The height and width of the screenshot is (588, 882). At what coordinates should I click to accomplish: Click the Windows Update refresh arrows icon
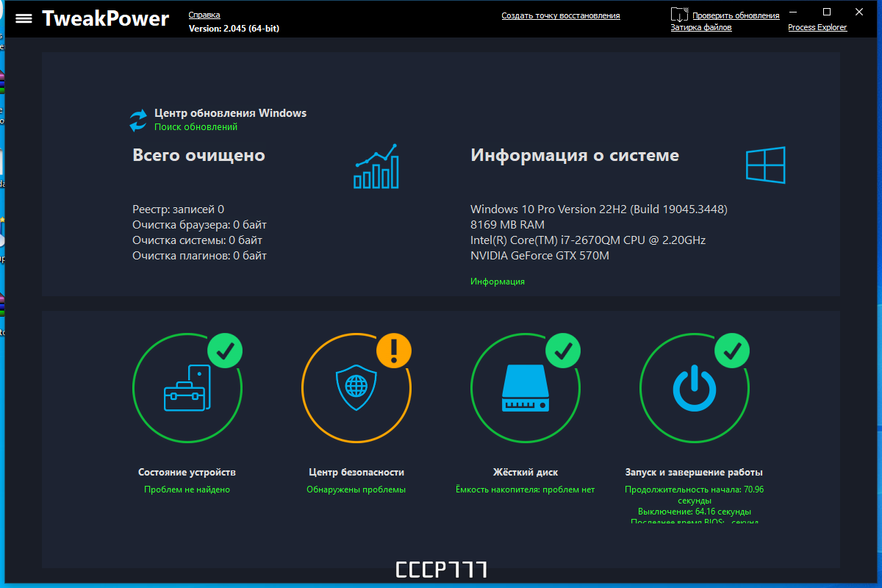(138, 121)
